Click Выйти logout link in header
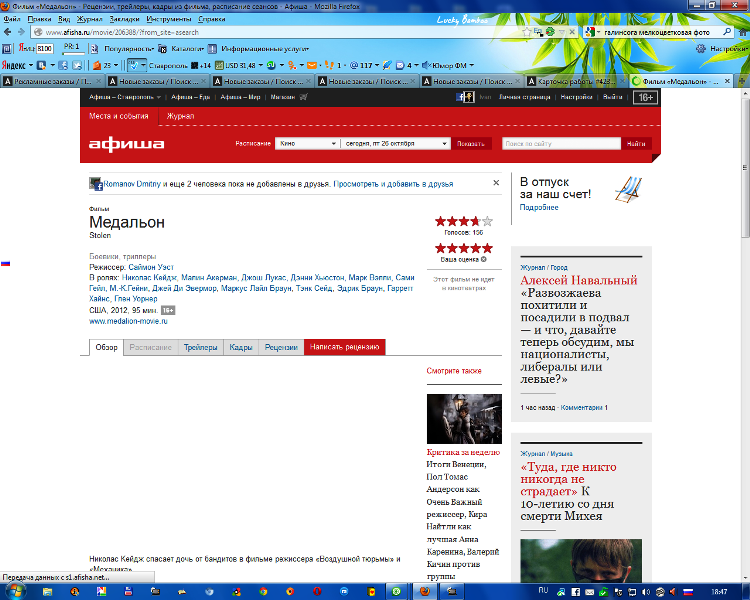This screenshot has width=750, height=600. point(612,97)
